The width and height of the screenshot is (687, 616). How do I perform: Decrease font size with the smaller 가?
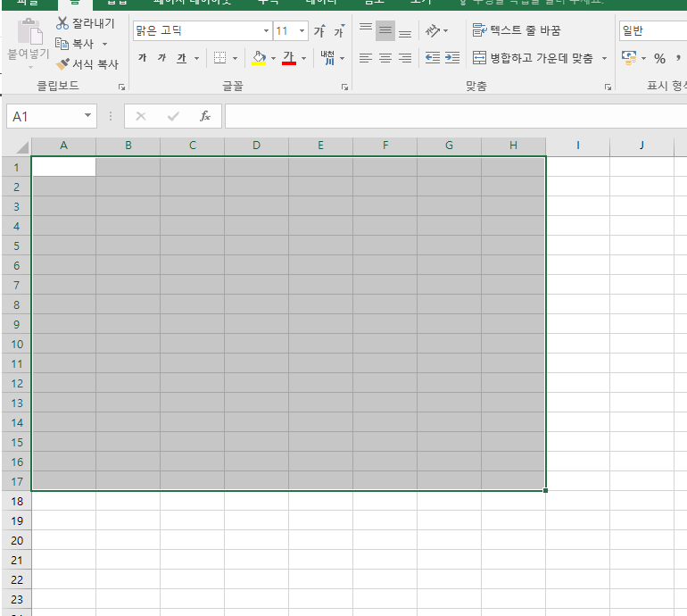point(339,30)
